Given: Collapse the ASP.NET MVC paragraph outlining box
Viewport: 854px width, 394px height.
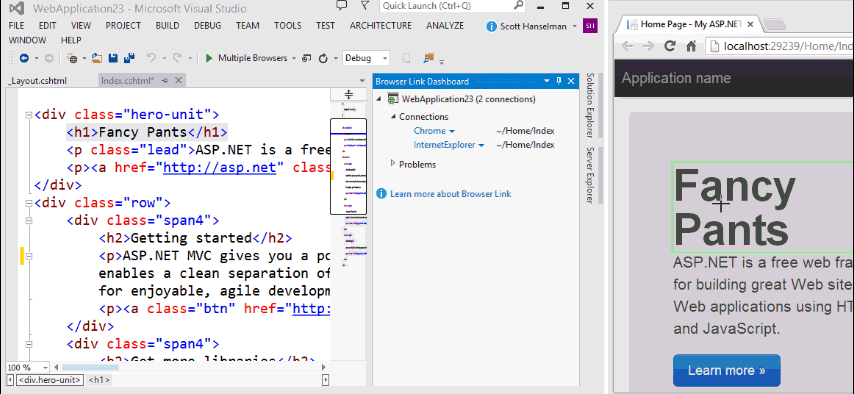Looking at the screenshot, I should 28,256.
